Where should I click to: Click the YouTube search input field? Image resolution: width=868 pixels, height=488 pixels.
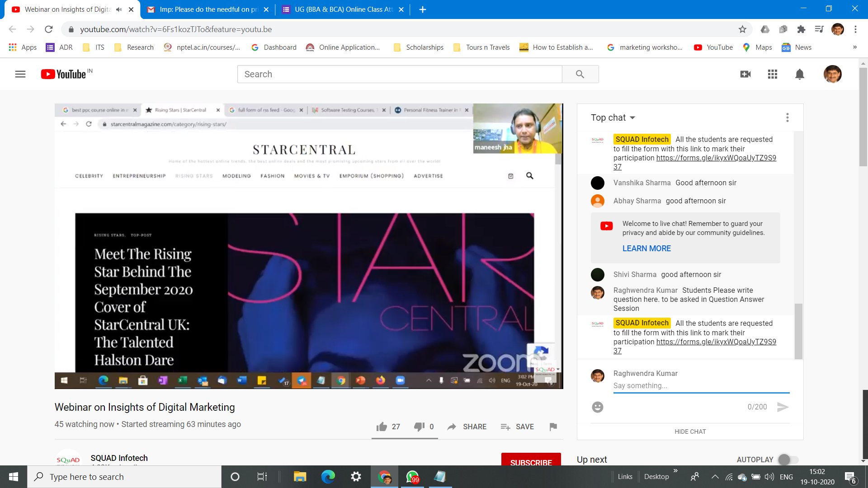point(400,74)
